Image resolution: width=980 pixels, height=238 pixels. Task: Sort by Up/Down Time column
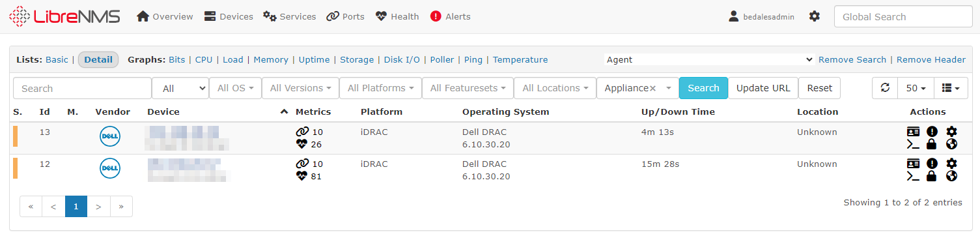678,112
